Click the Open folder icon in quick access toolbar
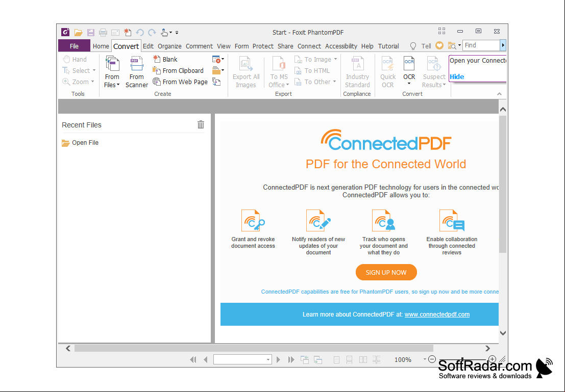 pos(78,33)
